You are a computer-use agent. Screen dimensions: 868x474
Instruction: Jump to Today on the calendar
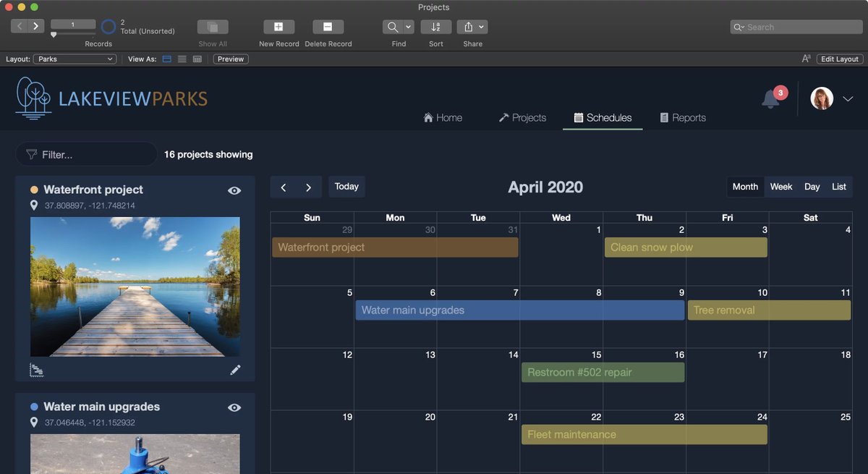[346, 186]
